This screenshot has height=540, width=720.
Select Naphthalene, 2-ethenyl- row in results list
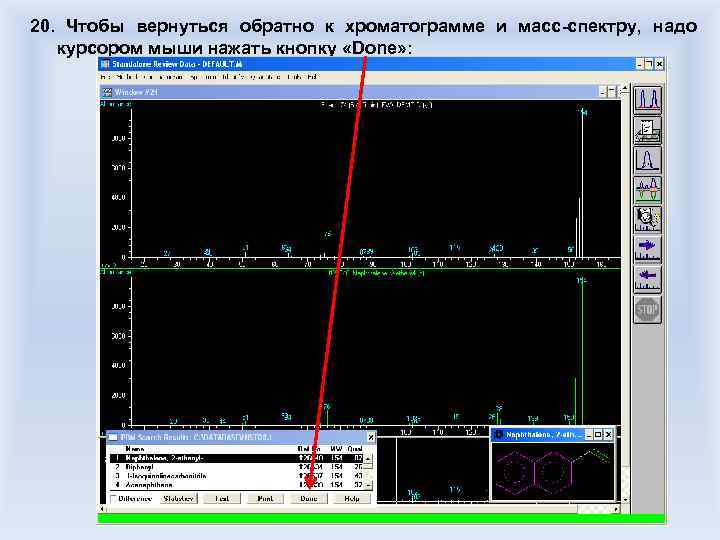coord(236,458)
